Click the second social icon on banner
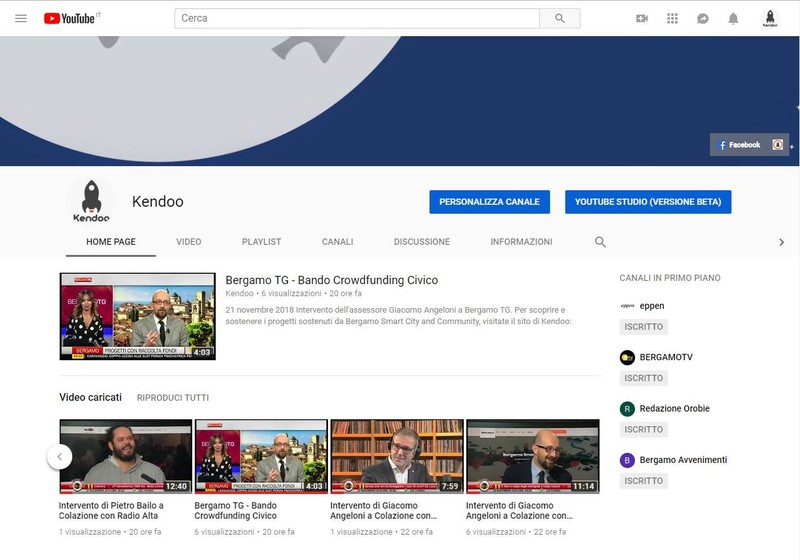This screenshot has width=800, height=560. [778, 145]
